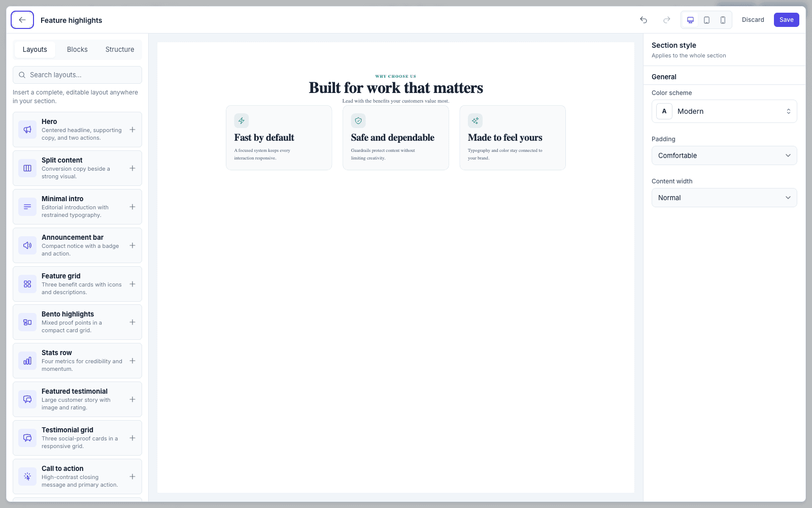Save the section
The image size is (812, 508).
click(x=786, y=20)
